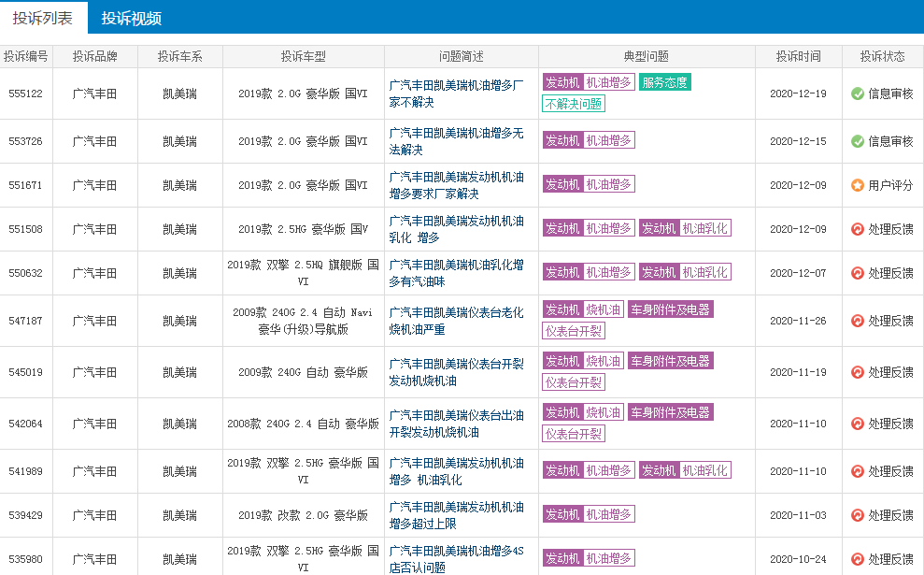Click green check icon for complaint 553726
Screen dimensions: 924x575
[x=857, y=141]
